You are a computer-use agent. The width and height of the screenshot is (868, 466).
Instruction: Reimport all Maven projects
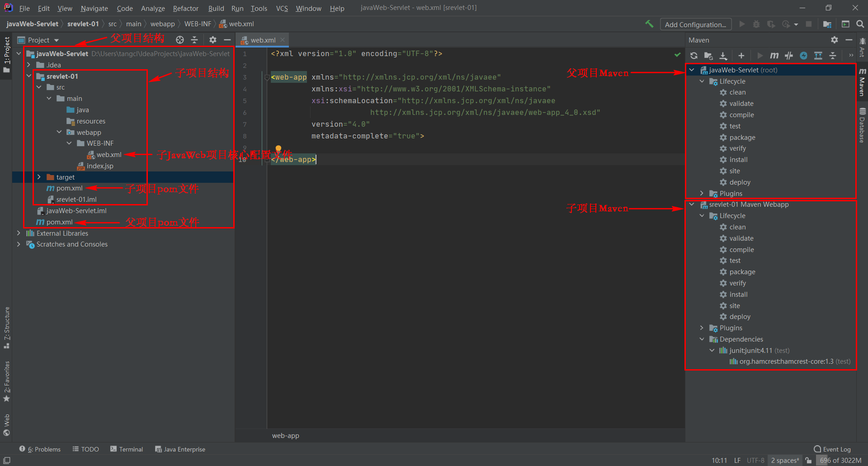(x=694, y=56)
